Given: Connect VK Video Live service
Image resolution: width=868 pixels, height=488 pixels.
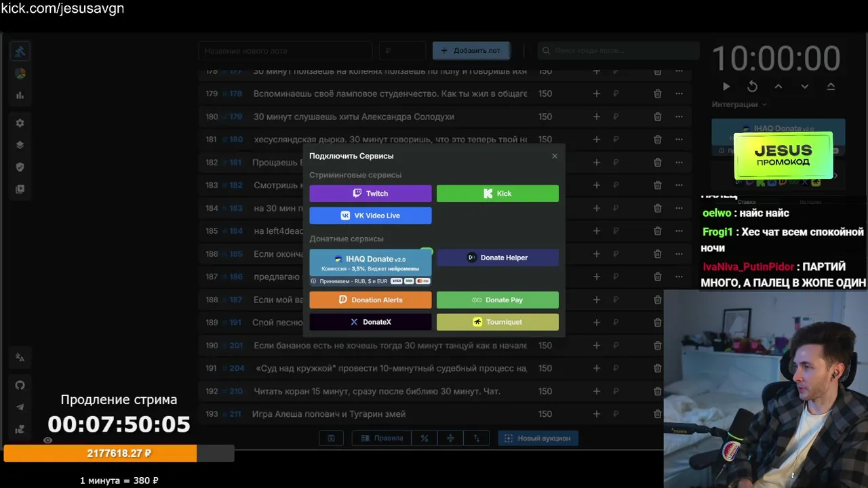Looking at the screenshot, I should [370, 216].
